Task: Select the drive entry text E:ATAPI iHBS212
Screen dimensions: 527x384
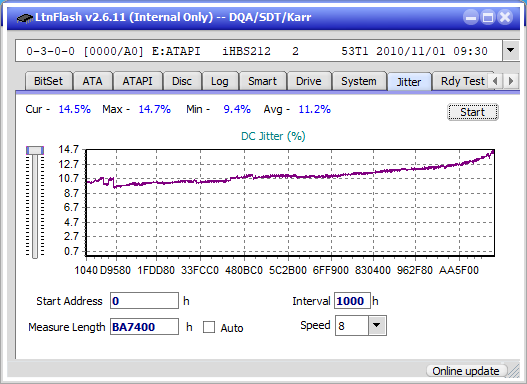Action: click(211, 51)
